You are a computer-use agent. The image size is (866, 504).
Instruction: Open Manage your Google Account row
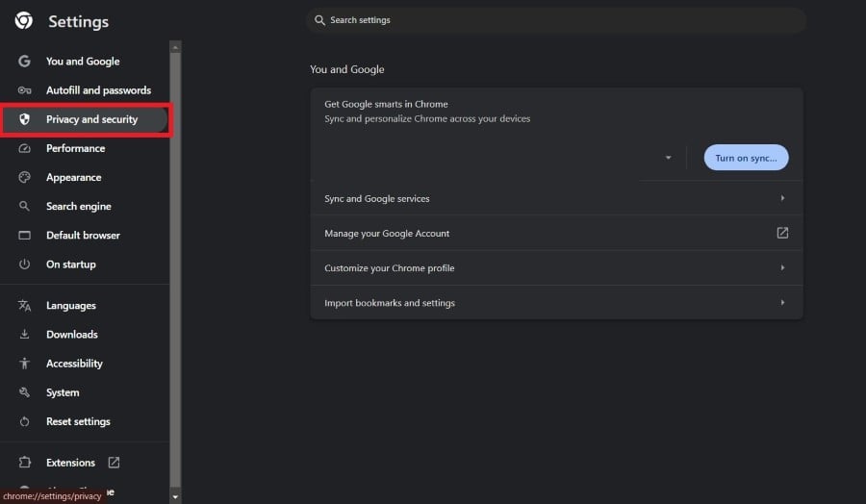[556, 233]
